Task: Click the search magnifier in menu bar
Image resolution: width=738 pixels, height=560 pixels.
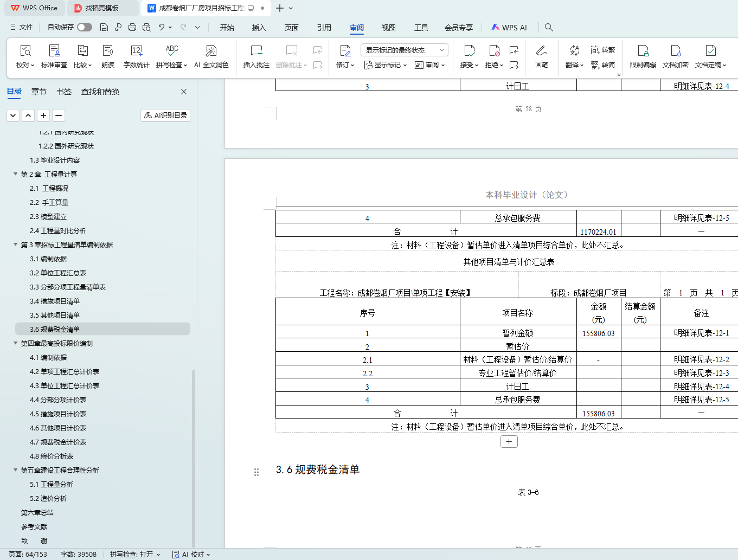Action: [x=549, y=27]
